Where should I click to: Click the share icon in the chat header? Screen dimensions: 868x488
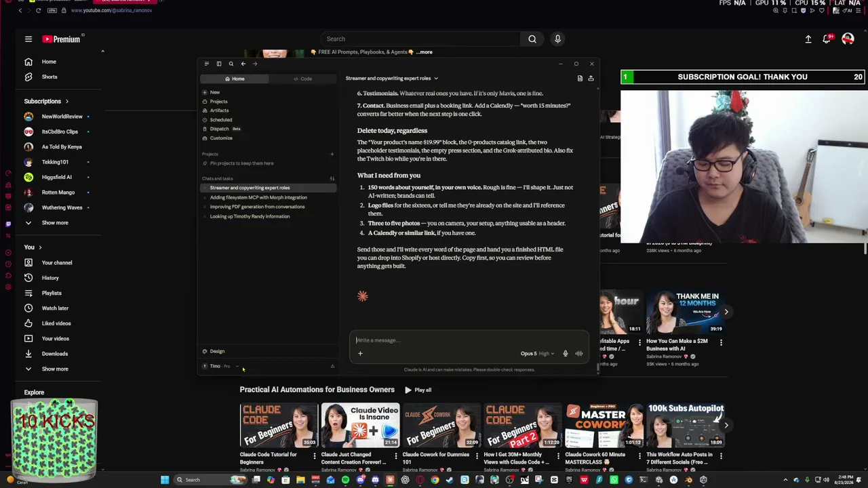pos(591,79)
